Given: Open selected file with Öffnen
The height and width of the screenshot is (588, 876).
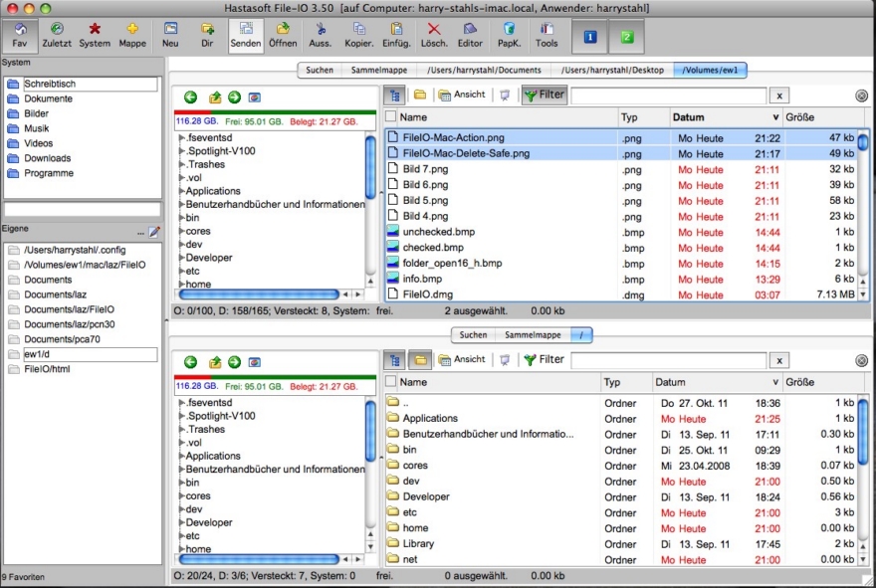Looking at the screenshot, I should pyautogui.click(x=283, y=35).
